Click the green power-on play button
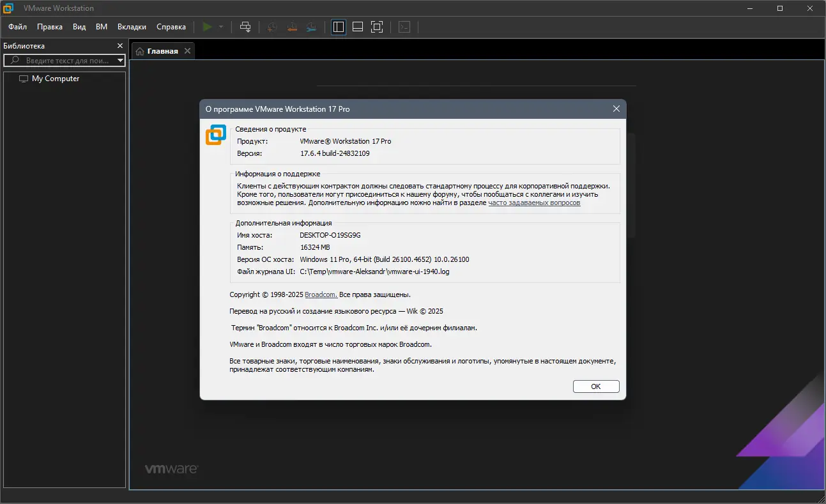Viewport: 826px width, 504px height. [207, 27]
